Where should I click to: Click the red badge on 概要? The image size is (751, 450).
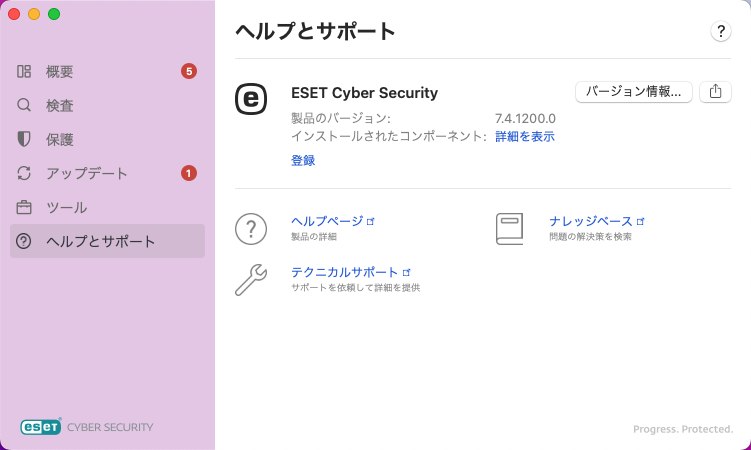188,71
